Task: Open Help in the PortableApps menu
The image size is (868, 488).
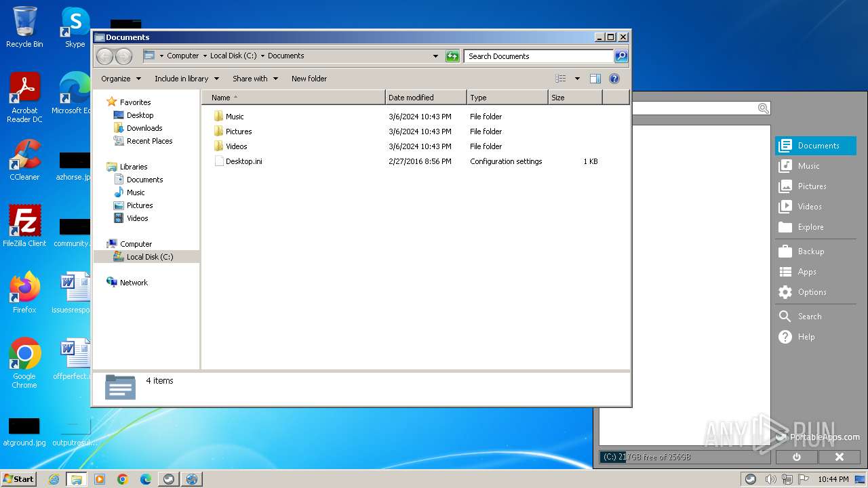Action: (815, 337)
